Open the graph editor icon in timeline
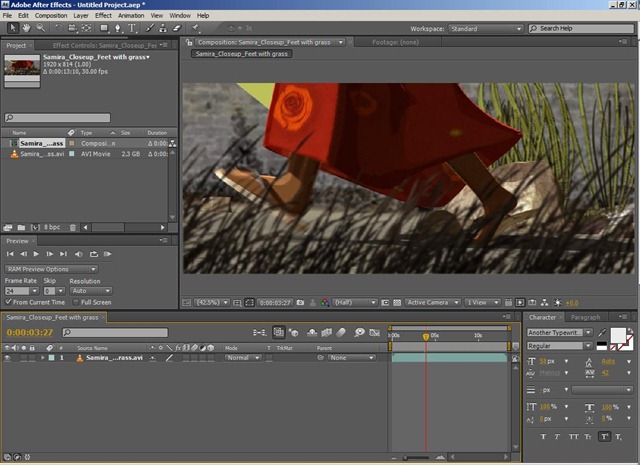The height and width of the screenshot is (465, 640). click(374, 333)
